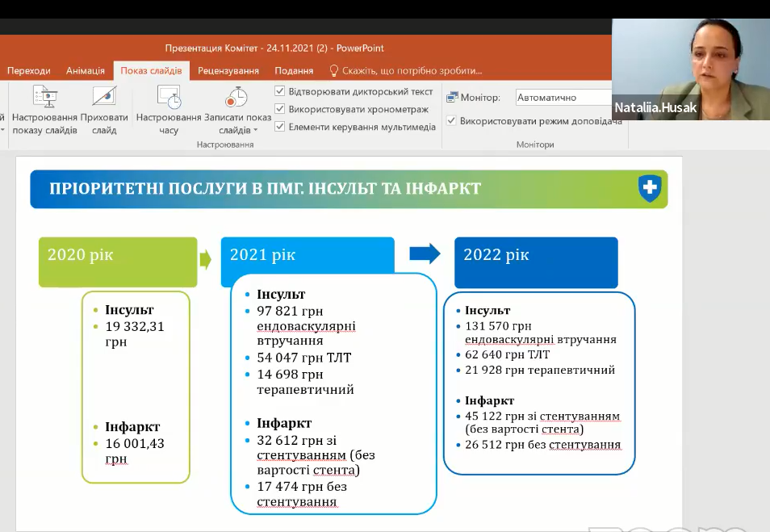Switch to the Переходи tab
770x532 pixels.
pos(28,71)
